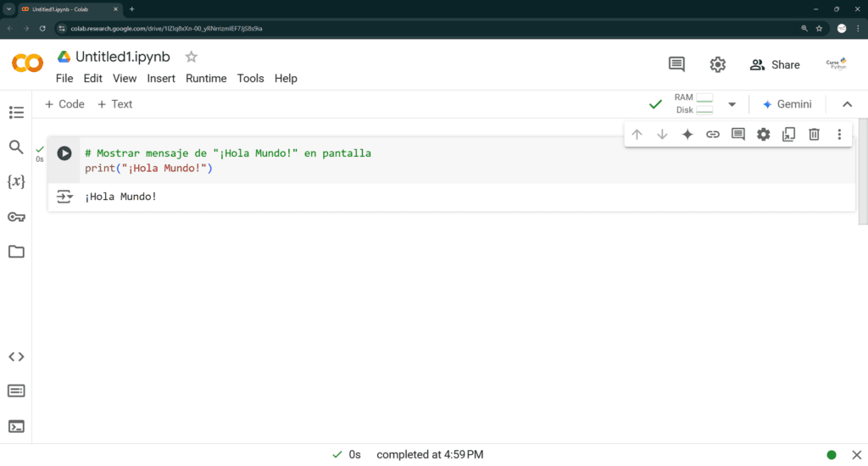Image resolution: width=868 pixels, height=466 pixels.
Task: Add a new Code cell
Action: pos(64,104)
